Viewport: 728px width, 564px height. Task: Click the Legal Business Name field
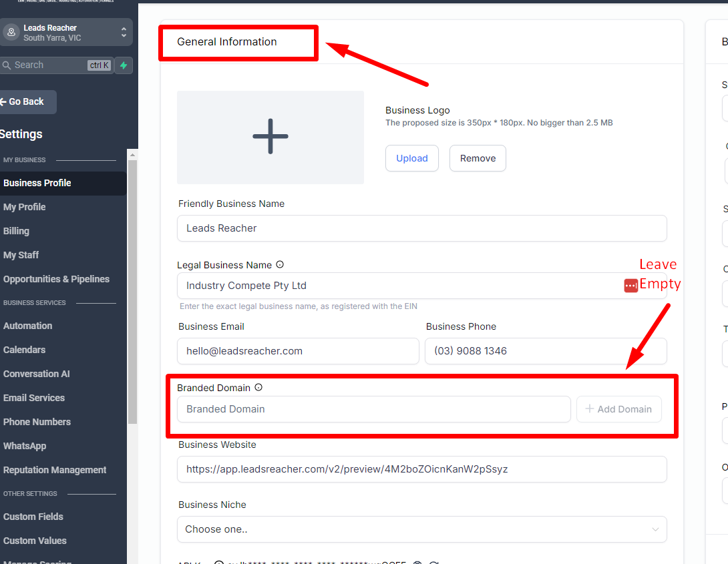pos(421,286)
